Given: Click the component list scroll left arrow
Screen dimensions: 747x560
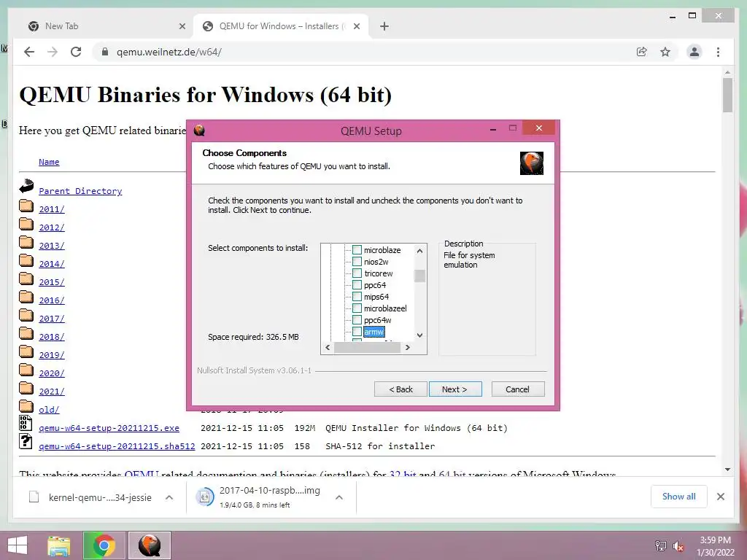Looking at the screenshot, I should pyautogui.click(x=328, y=348).
